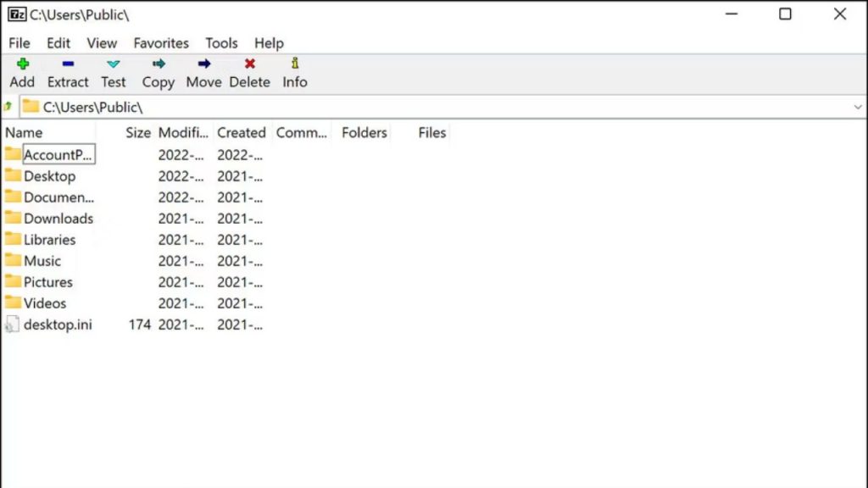The height and width of the screenshot is (488, 868).
Task: Click the Copy arrow toolbar icon
Action: coord(159,64)
